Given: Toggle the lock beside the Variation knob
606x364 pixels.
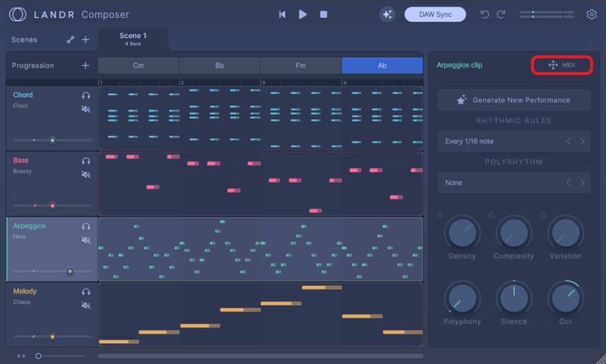Looking at the screenshot, I should (543, 214).
